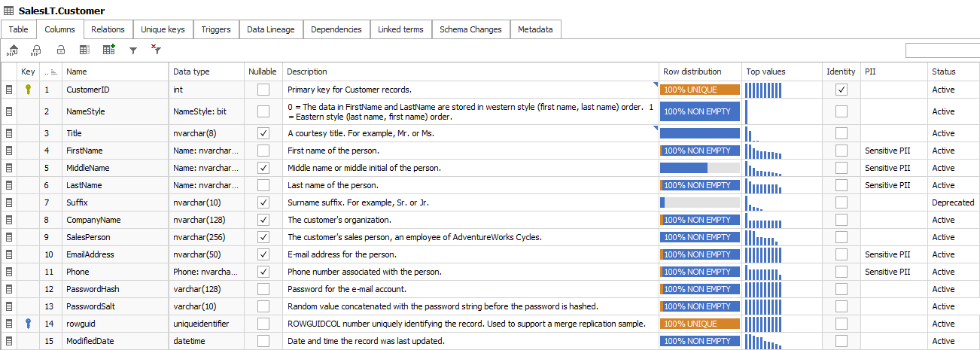Enable Nullable checkbox for PasswordHash row

click(263, 289)
